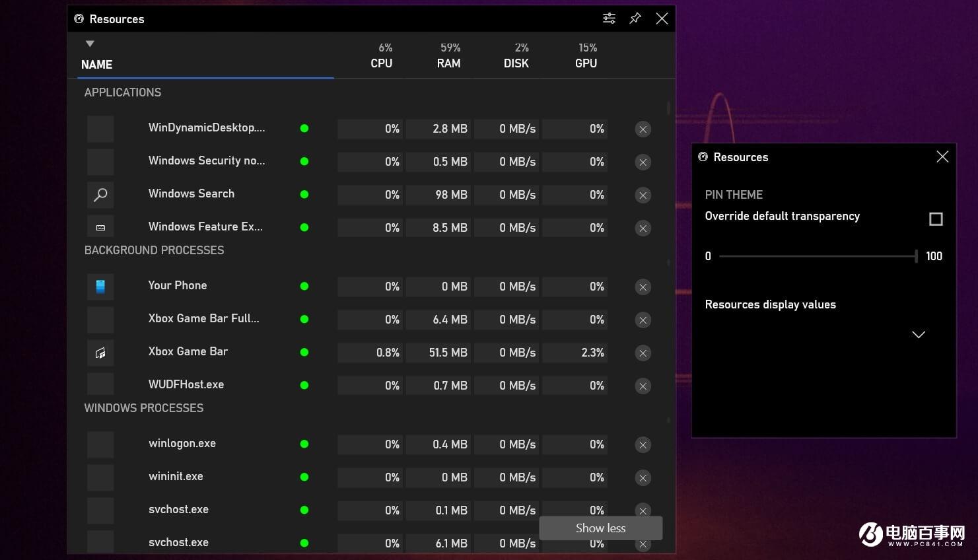Click the Windows Feature Experience app icon

[x=100, y=227]
